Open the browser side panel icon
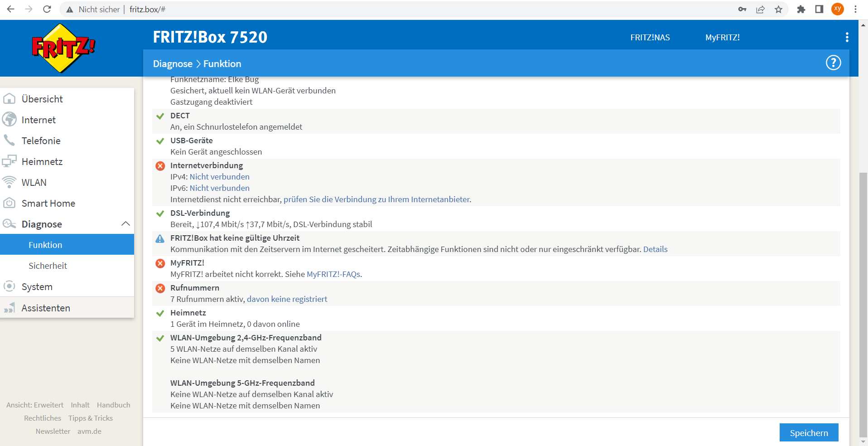The width and height of the screenshot is (868, 446). click(819, 9)
